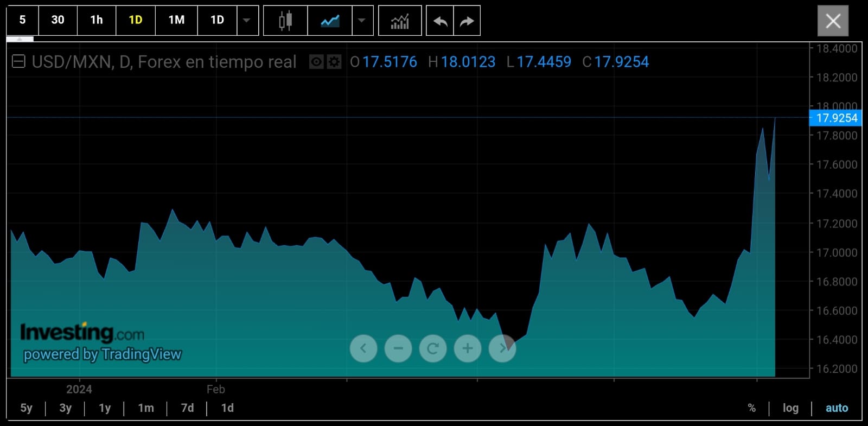The image size is (868, 426).
Task: Switch to the 1M interval
Action: tap(176, 21)
